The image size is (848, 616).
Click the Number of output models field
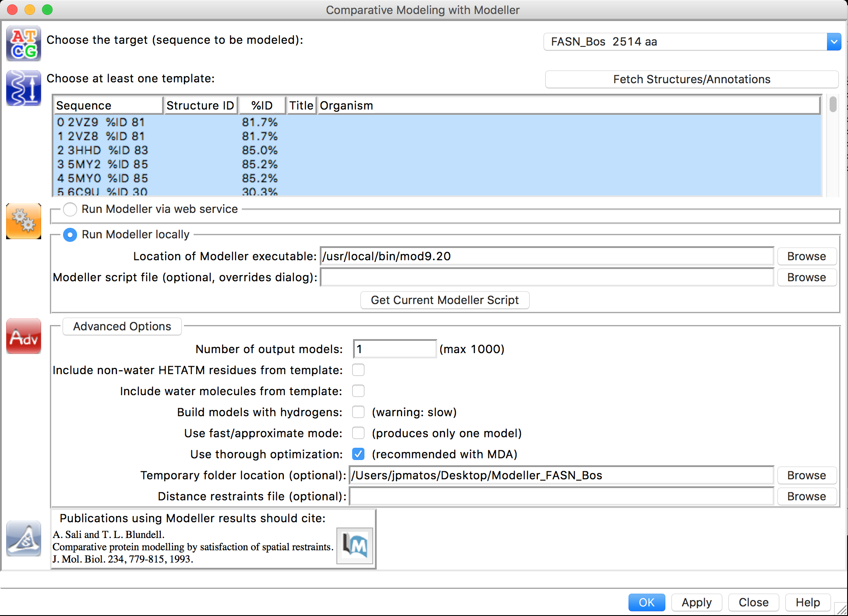[395, 349]
